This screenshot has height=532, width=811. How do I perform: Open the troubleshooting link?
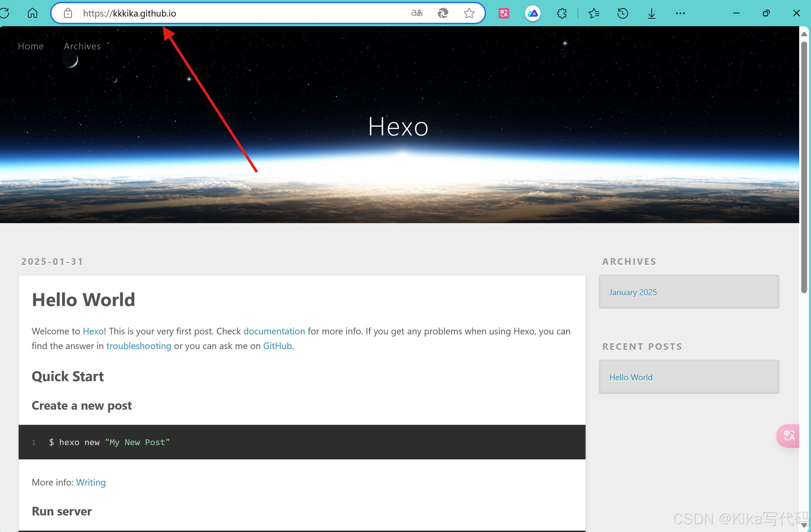(x=139, y=346)
